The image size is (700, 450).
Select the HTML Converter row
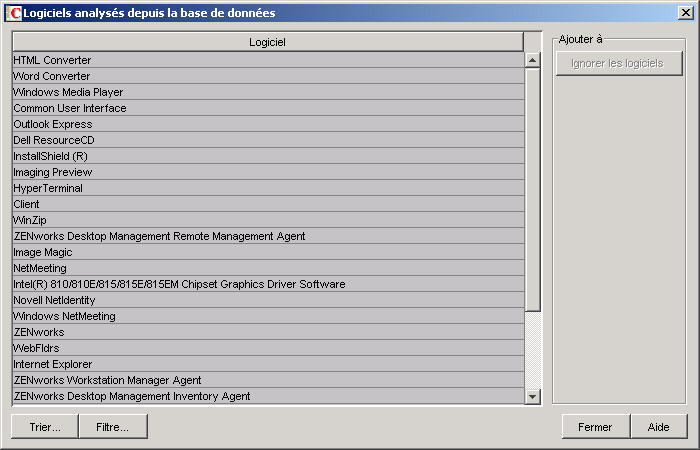point(268,60)
